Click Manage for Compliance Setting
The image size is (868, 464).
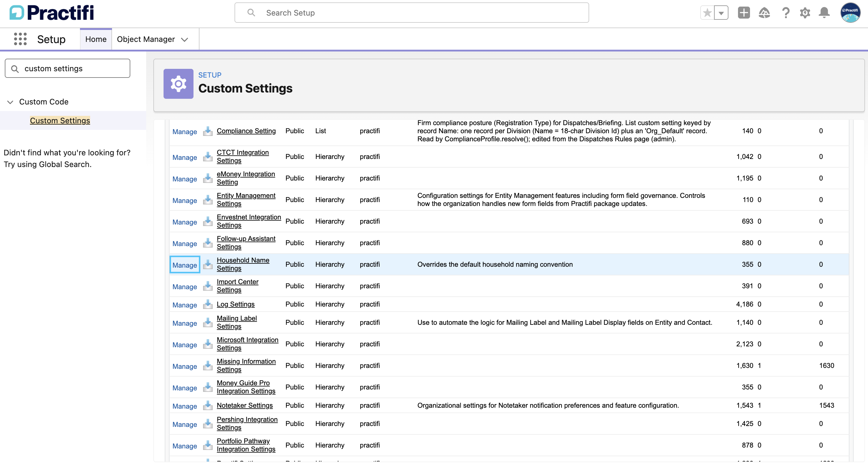click(x=185, y=131)
